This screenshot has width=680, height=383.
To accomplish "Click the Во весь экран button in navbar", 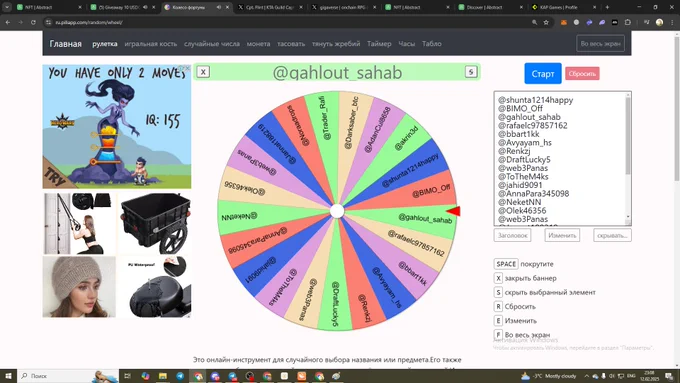I will coord(601,44).
